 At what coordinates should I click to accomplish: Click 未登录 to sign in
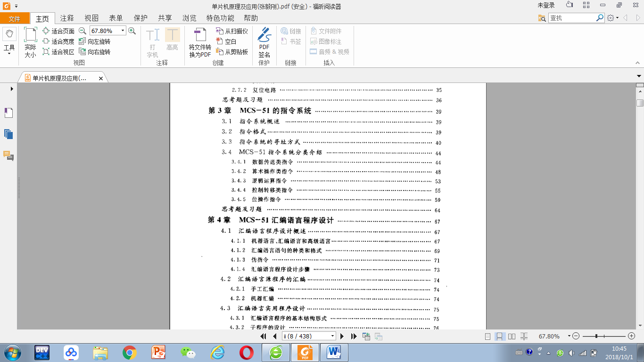[546, 6]
